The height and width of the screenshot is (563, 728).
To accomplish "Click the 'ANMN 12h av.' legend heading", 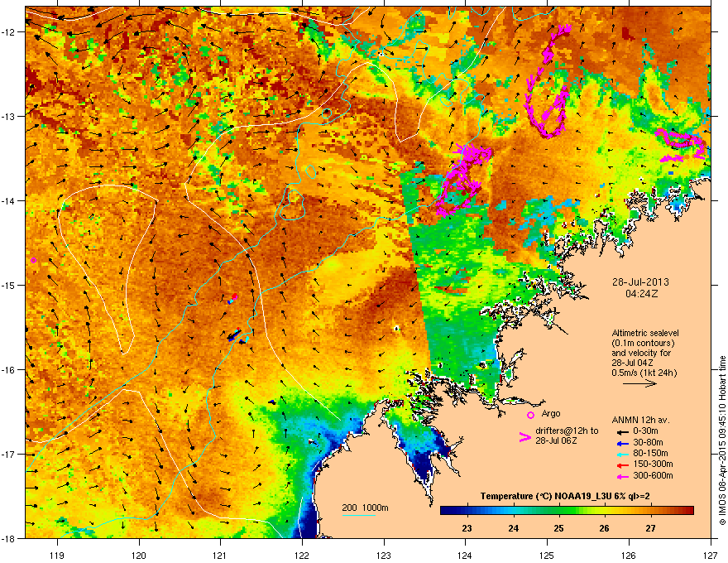I will tap(640, 421).
